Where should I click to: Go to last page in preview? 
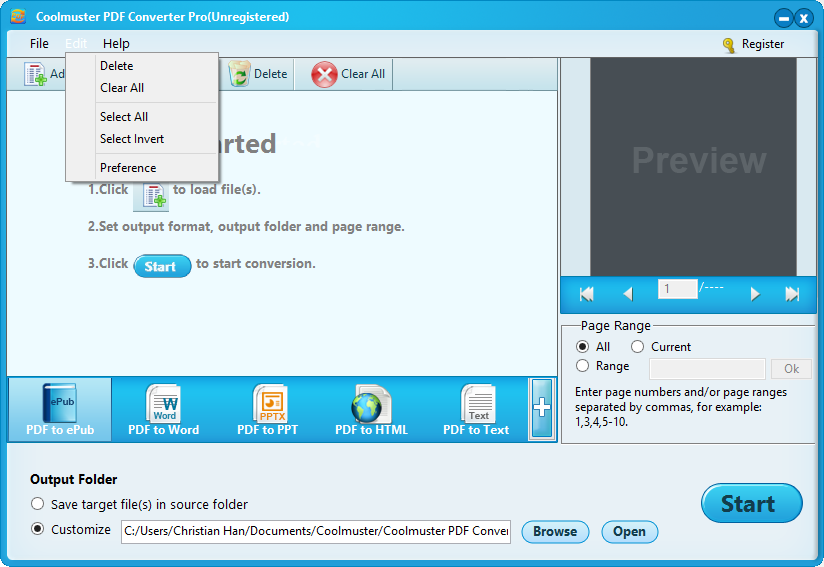pyautogui.click(x=792, y=294)
